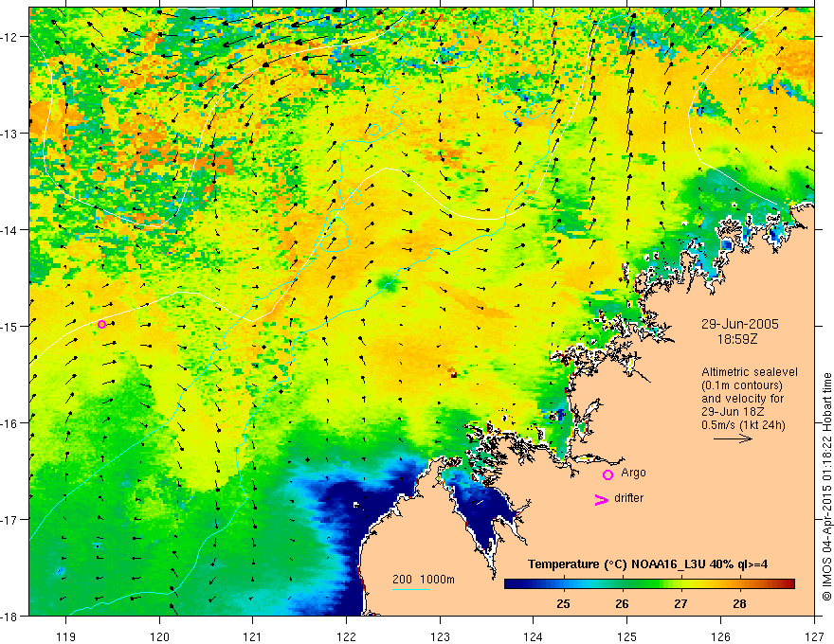This screenshot has width=834, height=644.
Task: Click the longitude axis label "122"
Action: [346, 636]
